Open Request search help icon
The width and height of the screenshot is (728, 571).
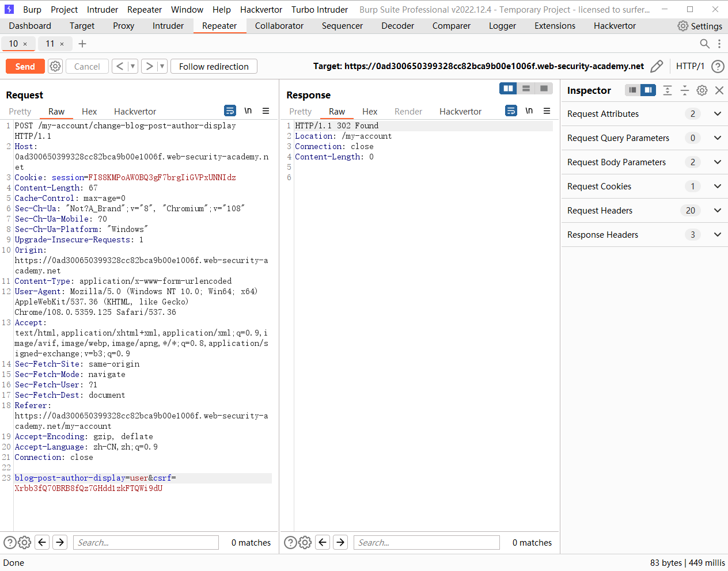[x=10, y=542]
